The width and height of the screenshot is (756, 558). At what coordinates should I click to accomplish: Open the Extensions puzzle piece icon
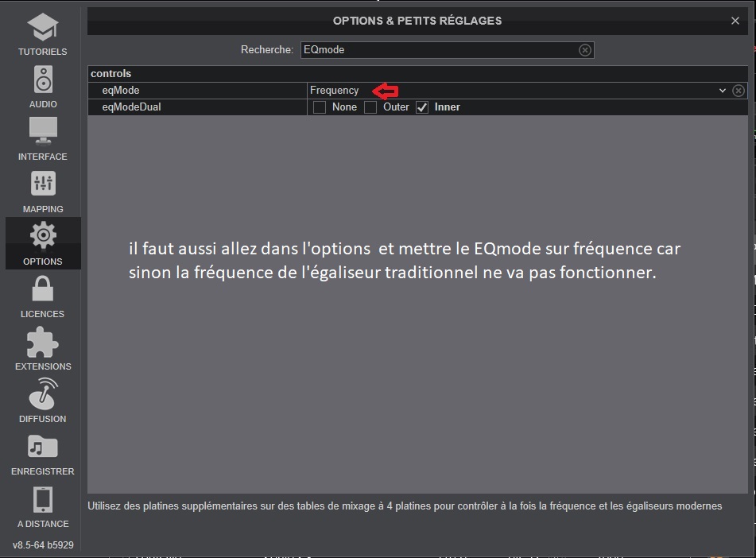tap(43, 341)
